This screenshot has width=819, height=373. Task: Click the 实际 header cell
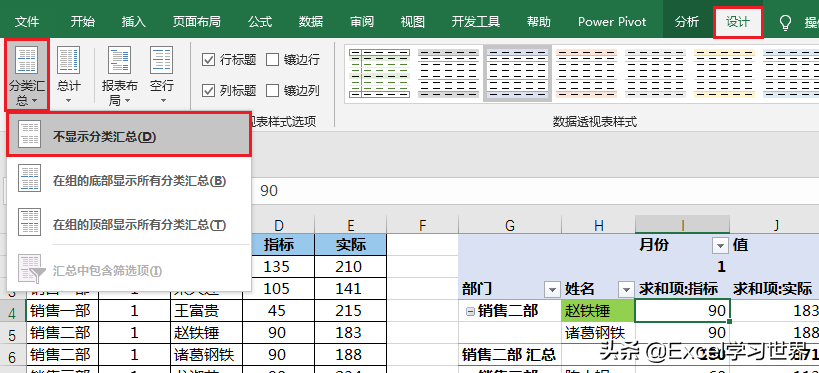[x=350, y=245]
